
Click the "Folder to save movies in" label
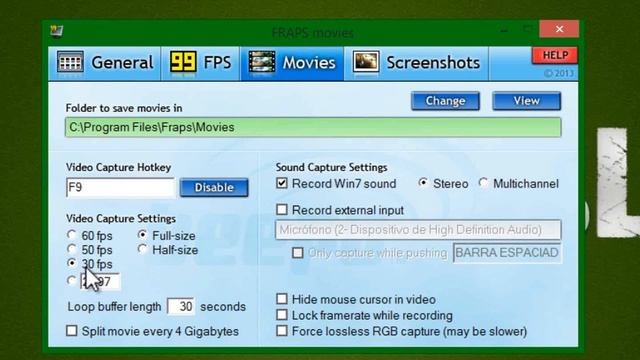tap(124, 108)
